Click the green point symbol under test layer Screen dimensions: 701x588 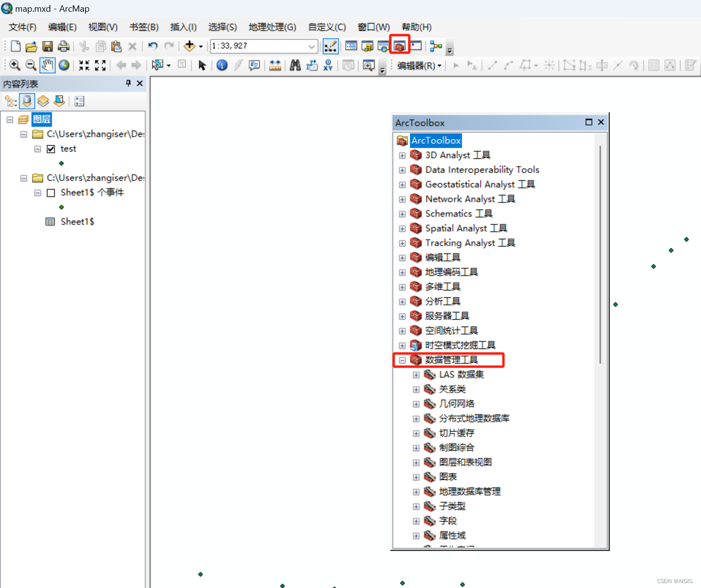pyautogui.click(x=61, y=163)
